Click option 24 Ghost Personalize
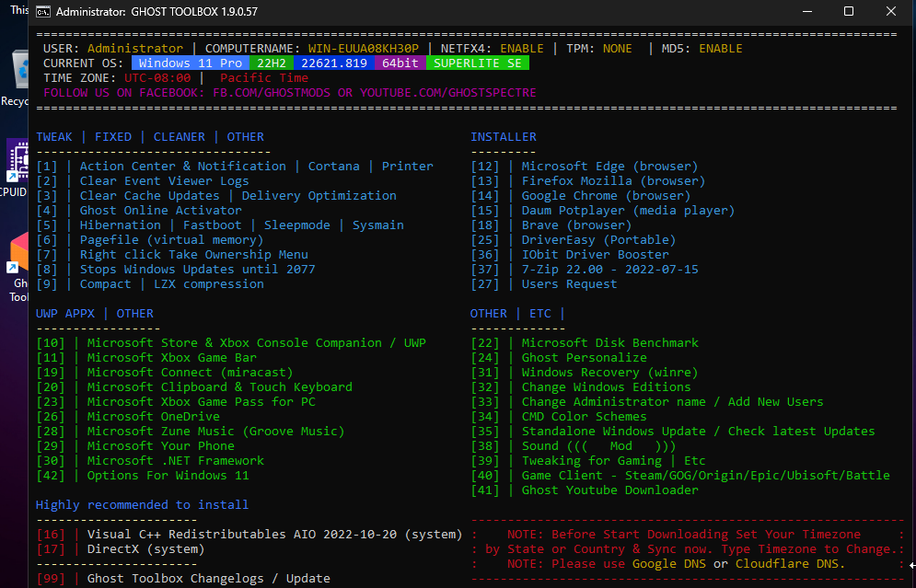Viewport: 916px width, 588px height. pyautogui.click(x=559, y=357)
